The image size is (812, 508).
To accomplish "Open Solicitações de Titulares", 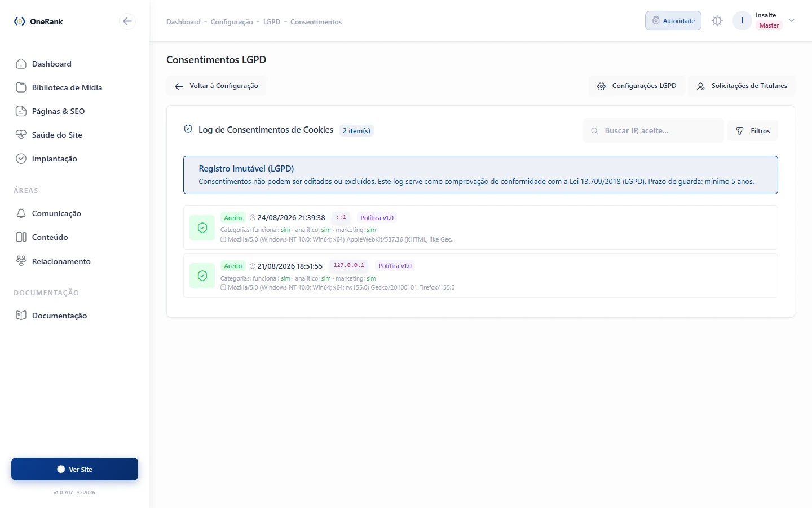I will (x=742, y=86).
